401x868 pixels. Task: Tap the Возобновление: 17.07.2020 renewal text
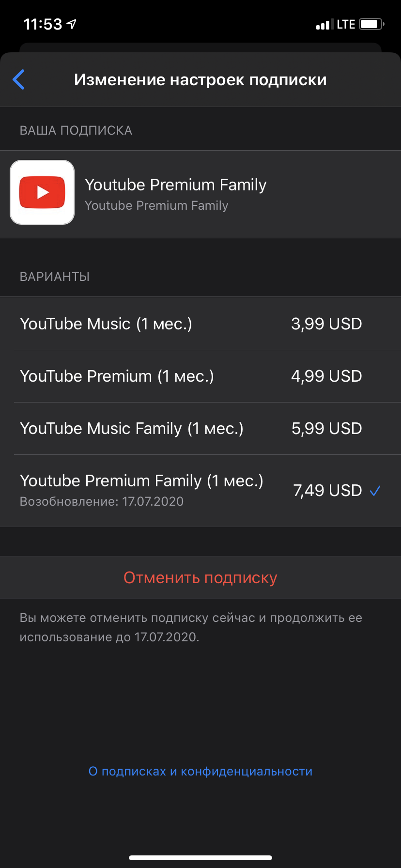102,501
